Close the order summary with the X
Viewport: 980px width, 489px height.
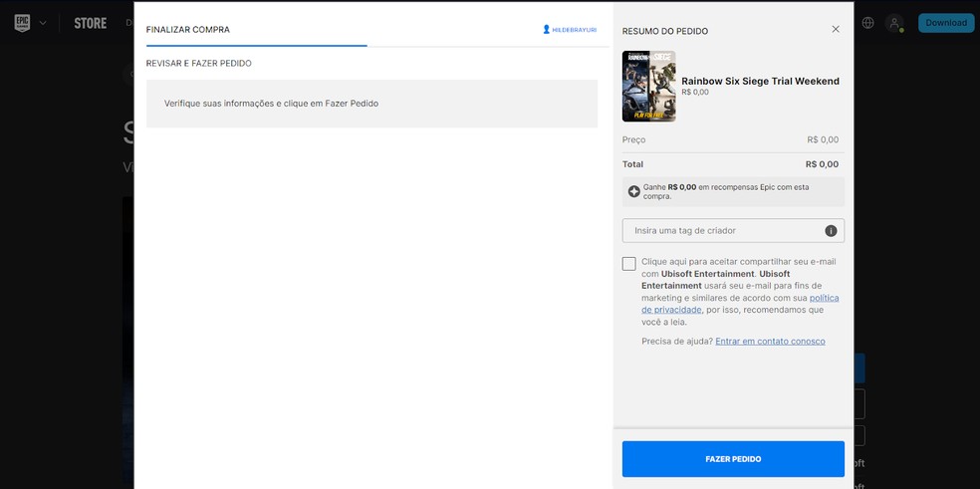tap(836, 30)
